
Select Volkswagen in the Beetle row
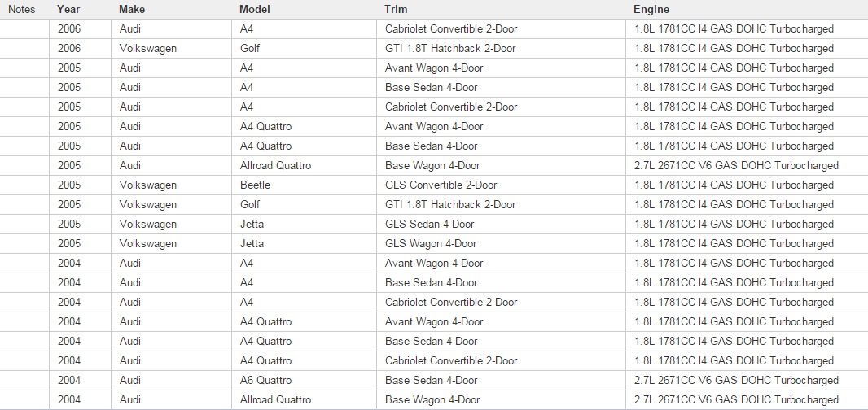147,185
